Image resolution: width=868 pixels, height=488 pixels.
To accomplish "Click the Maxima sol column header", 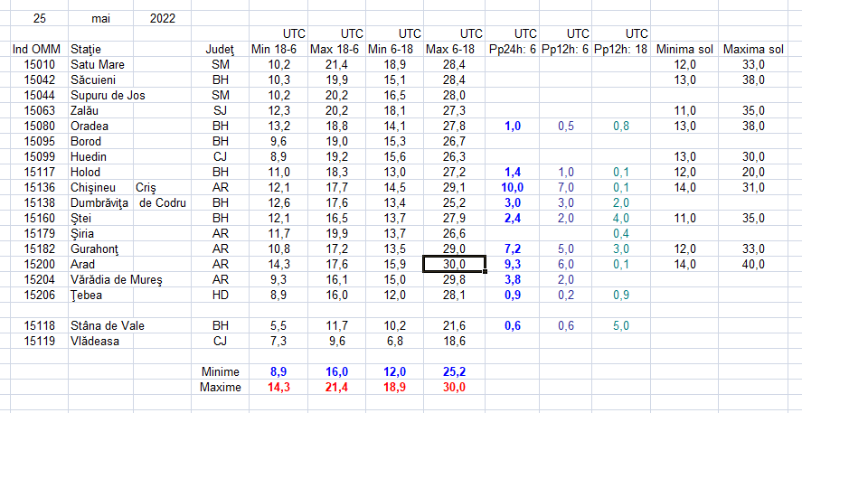I will coord(753,49).
